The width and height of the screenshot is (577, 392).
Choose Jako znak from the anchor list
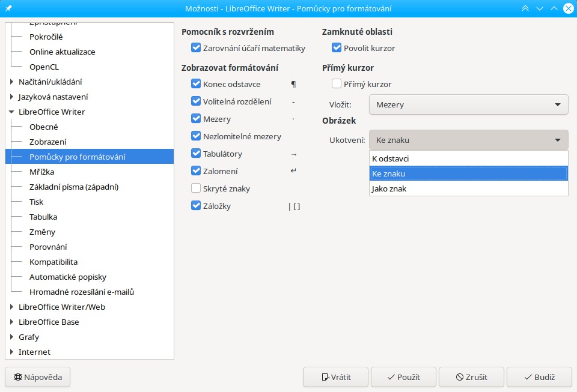coord(468,189)
